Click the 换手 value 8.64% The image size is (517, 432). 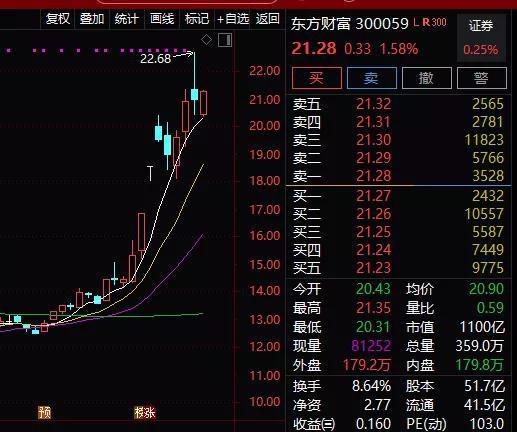tap(372, 386)
